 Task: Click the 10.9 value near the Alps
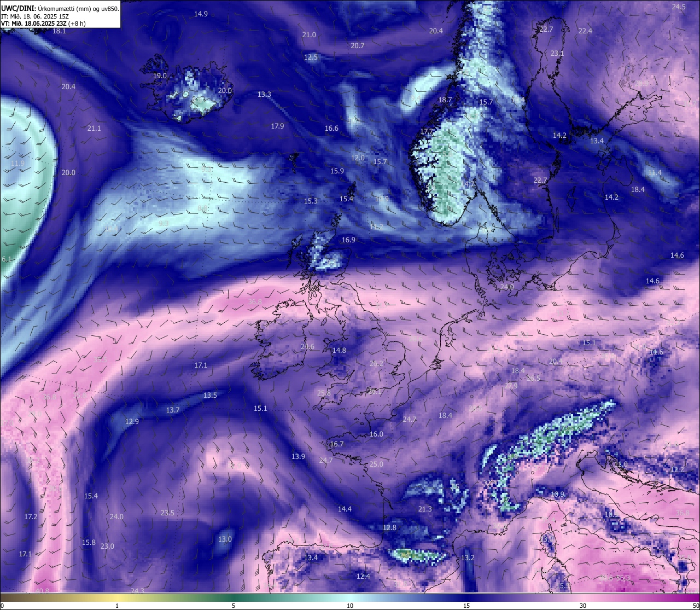tap(557, 495)
